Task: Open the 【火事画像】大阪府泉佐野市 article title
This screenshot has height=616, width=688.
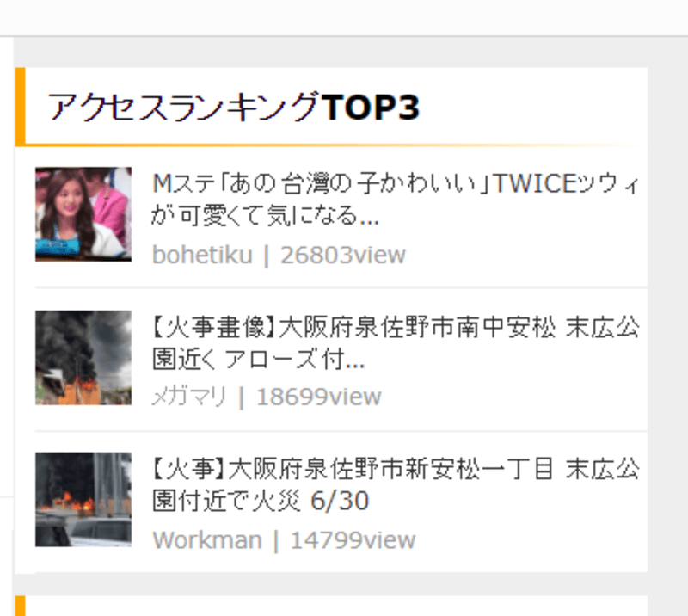Action: click(396, 343)
